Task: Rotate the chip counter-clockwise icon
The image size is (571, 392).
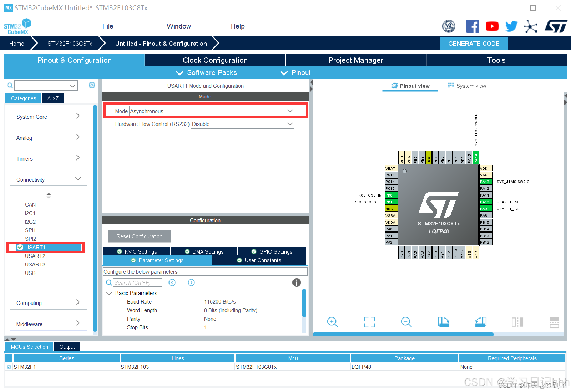Action: pos(481,322)
